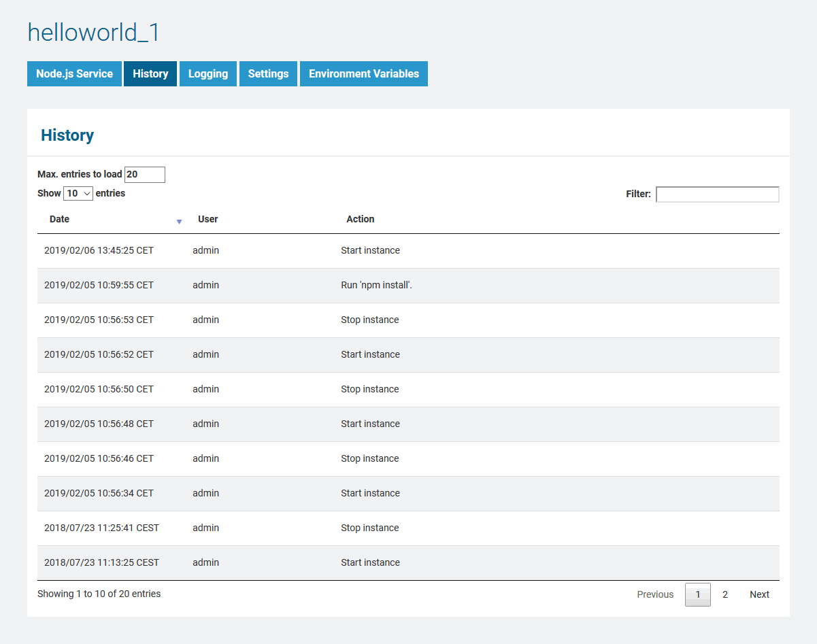
Task: Sort table by Action column header
Action: (361, 219)
